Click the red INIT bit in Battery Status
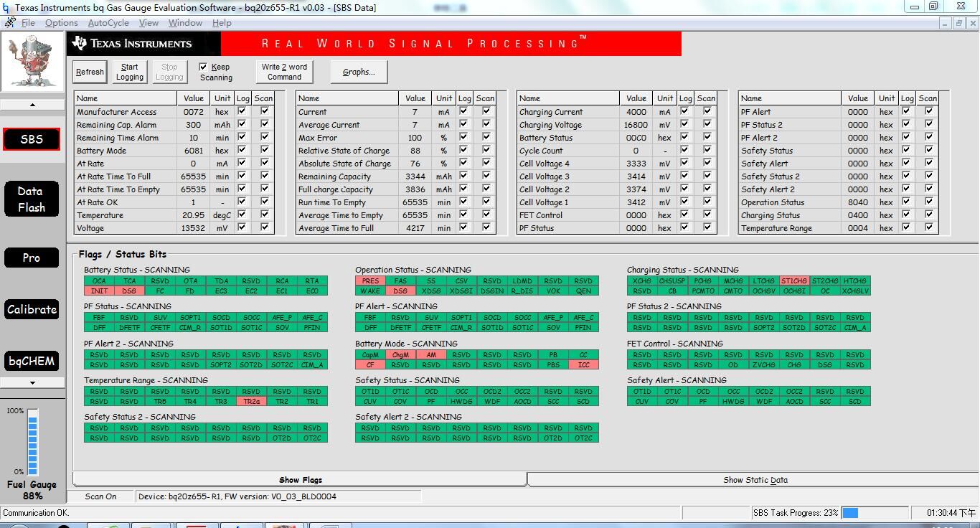Screen dimensions: 980x528 [x=99, y=291]
